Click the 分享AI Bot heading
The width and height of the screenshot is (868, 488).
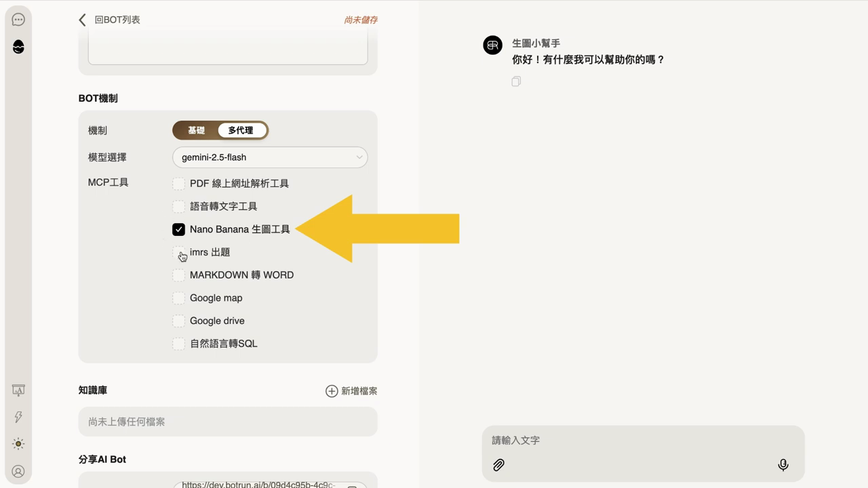click(102, 460)
